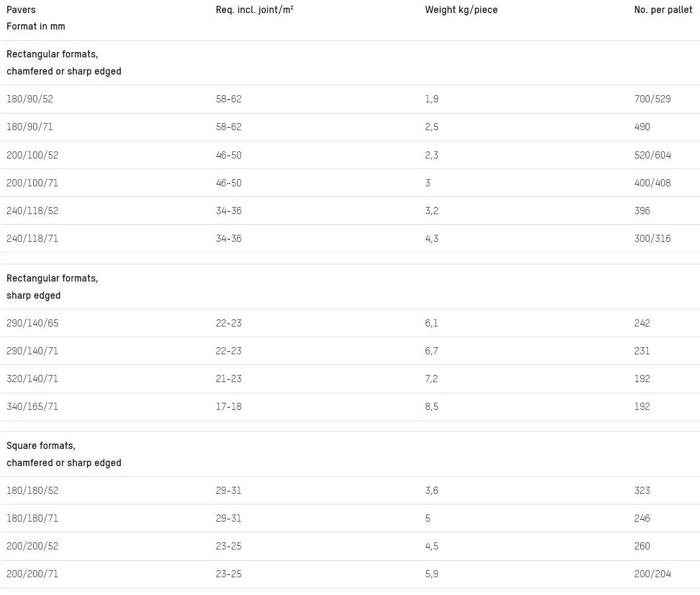Click the weight value 4,3
700x595 pixels.
pos(431,238)
